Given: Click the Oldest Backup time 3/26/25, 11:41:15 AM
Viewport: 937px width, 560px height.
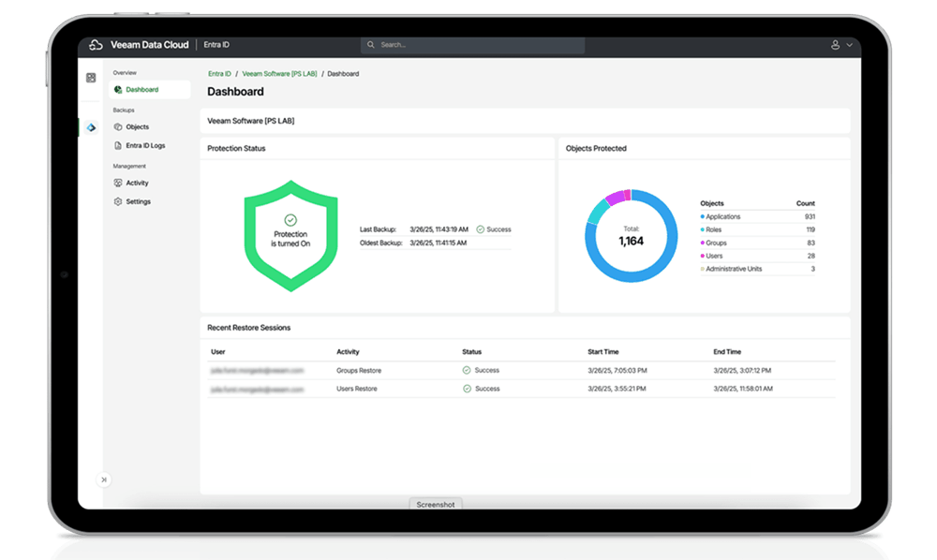Looking at the screenshot, I should 438,243.
